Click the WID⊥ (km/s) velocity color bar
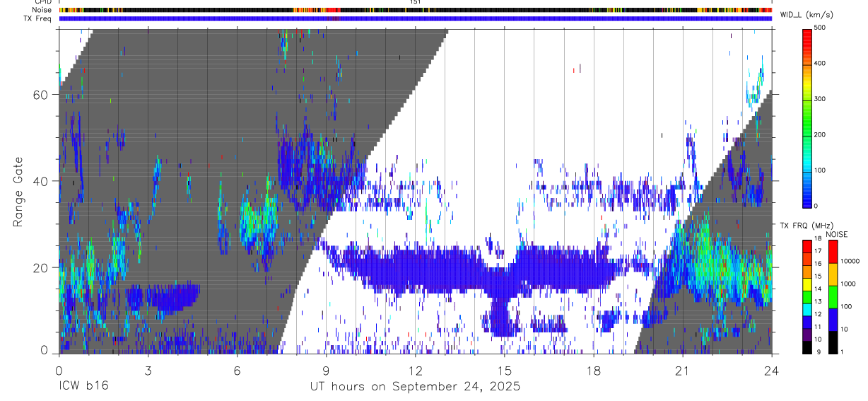The image size is (868, 401). pos(808,117)
